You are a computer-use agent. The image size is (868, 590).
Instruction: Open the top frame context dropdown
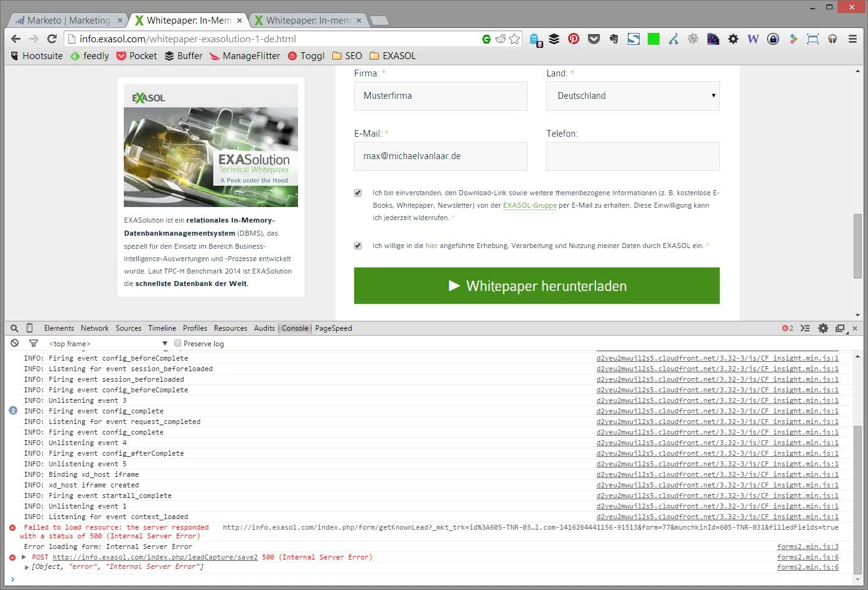pyautogui.click(x=108, y=343)
